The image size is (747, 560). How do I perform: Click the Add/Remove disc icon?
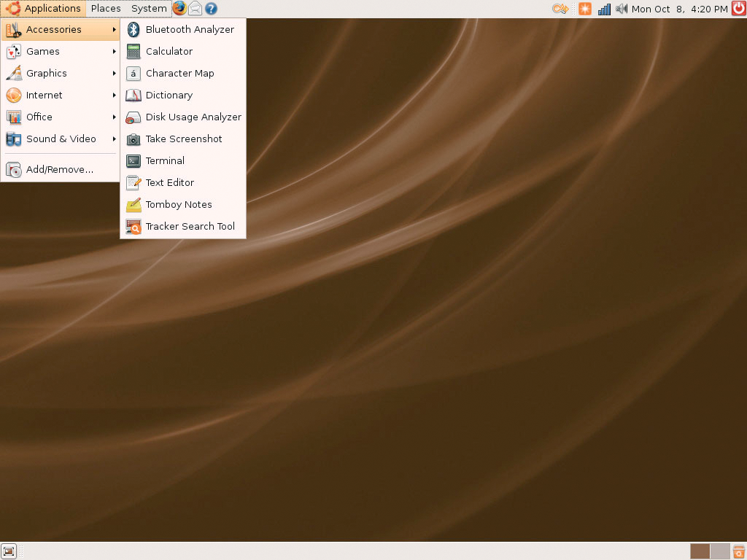click(14, 169)
